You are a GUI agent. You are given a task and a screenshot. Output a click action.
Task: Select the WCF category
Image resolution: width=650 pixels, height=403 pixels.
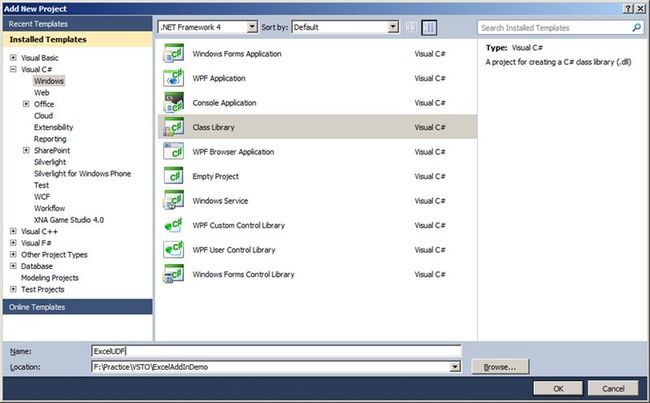[x=42, y=197]
